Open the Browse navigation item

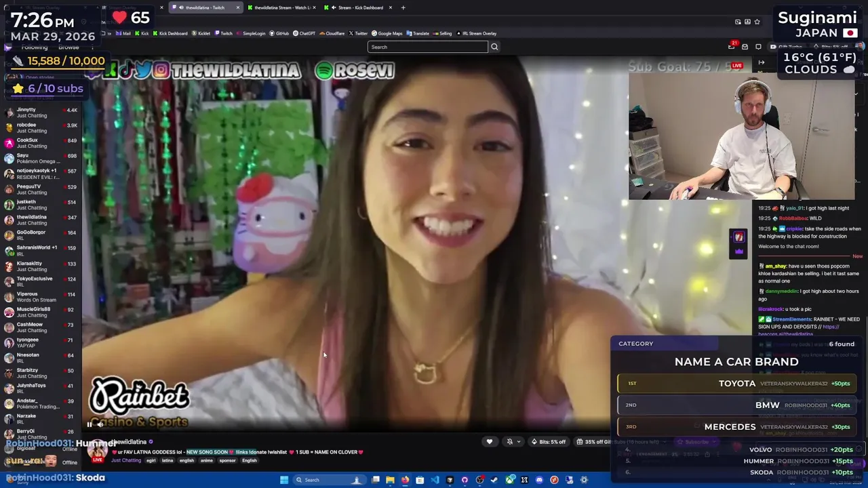[68, 47]
